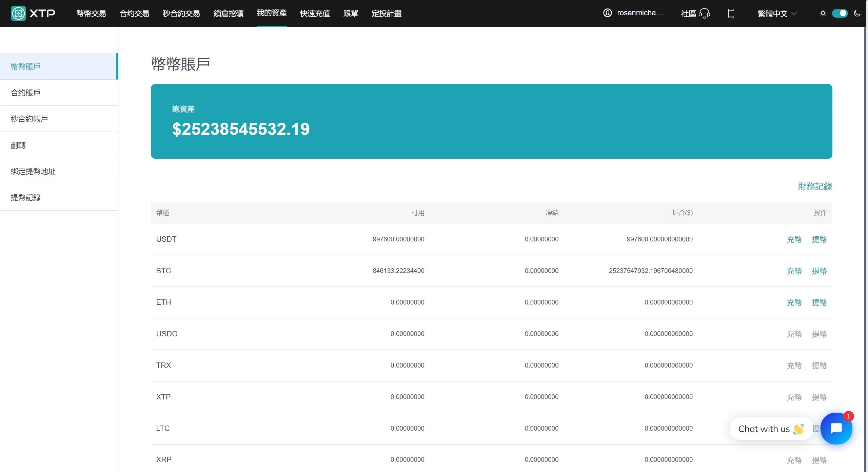The height and width of the screenshot is (472, 868).
Task: Open 提幣記錄 sidebar item
Action: tap(26, 197)
